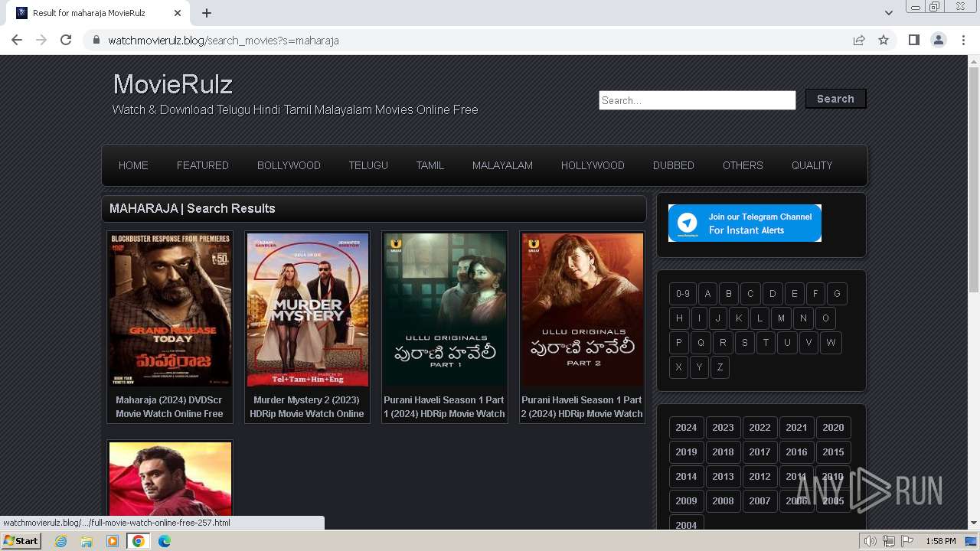The height and width of the screenshot is (551, 980).
Task: Click the address bar URL
Action: (224, 41)
